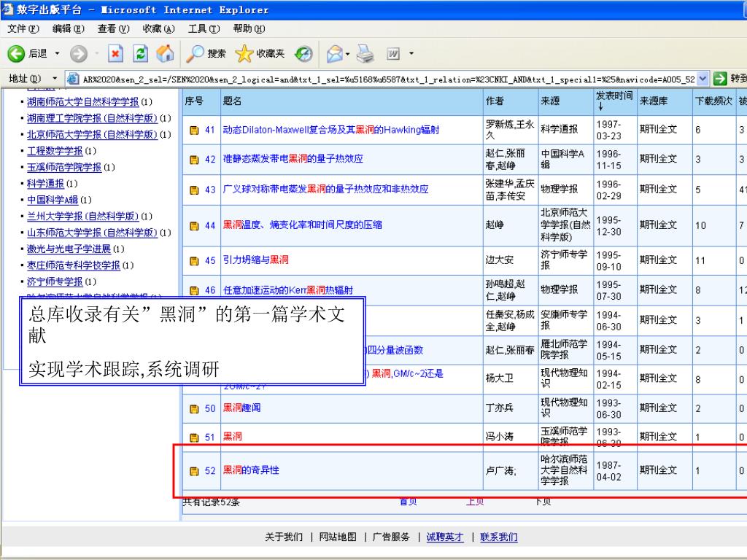
Task: Click the Mail envelope icon
Action: coord(335,54)
